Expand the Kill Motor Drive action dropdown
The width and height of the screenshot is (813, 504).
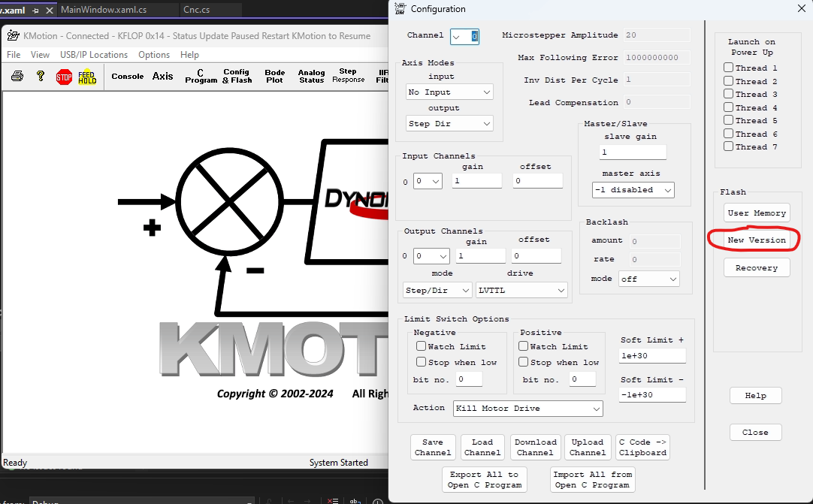[x=527, y=409]
